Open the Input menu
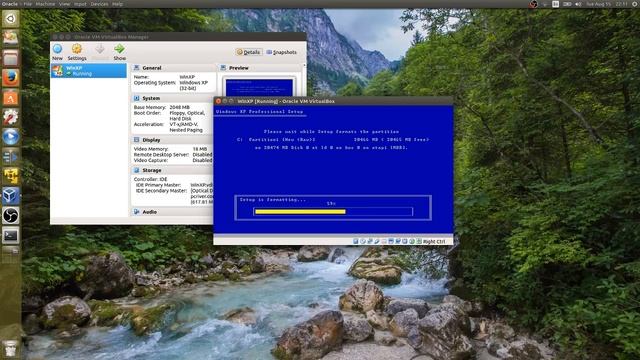 click(x=80, y=4)
